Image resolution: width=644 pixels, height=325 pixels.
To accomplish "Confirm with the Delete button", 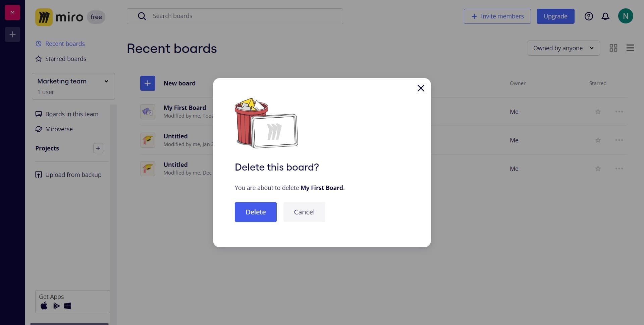I will tap(256, 212).
